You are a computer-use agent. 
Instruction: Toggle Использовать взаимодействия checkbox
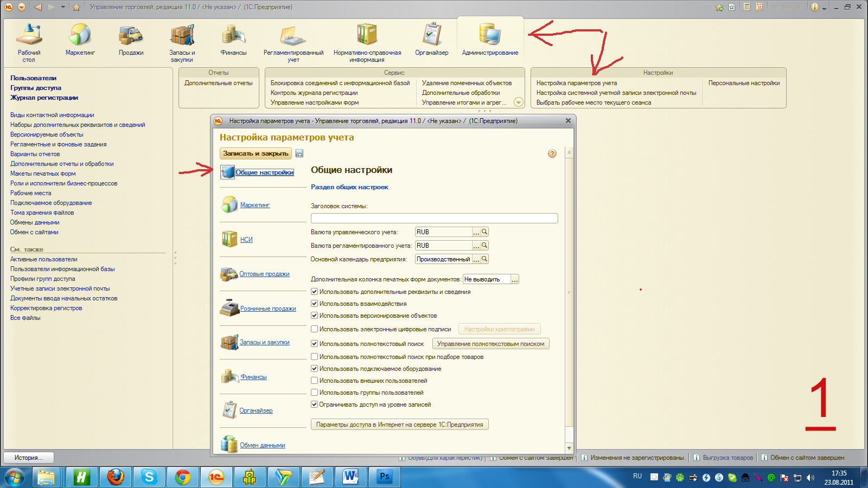(x=314, y=304)
